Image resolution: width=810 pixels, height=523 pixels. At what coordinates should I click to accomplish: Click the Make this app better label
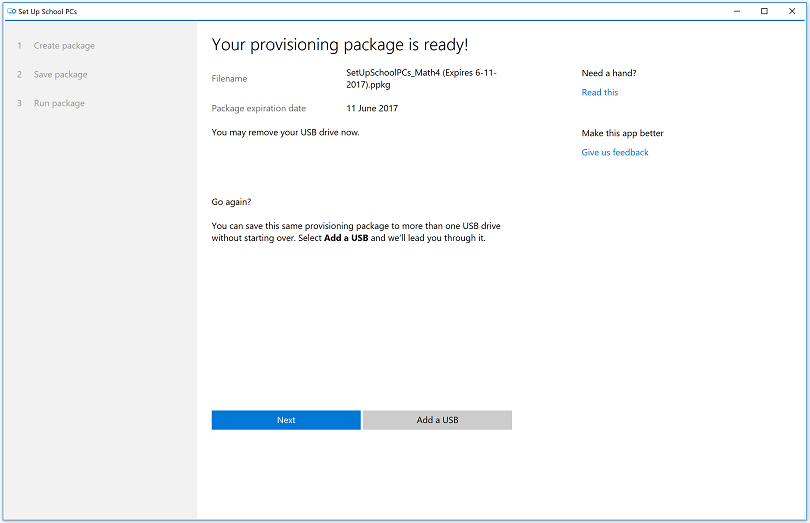pos(622,133)
